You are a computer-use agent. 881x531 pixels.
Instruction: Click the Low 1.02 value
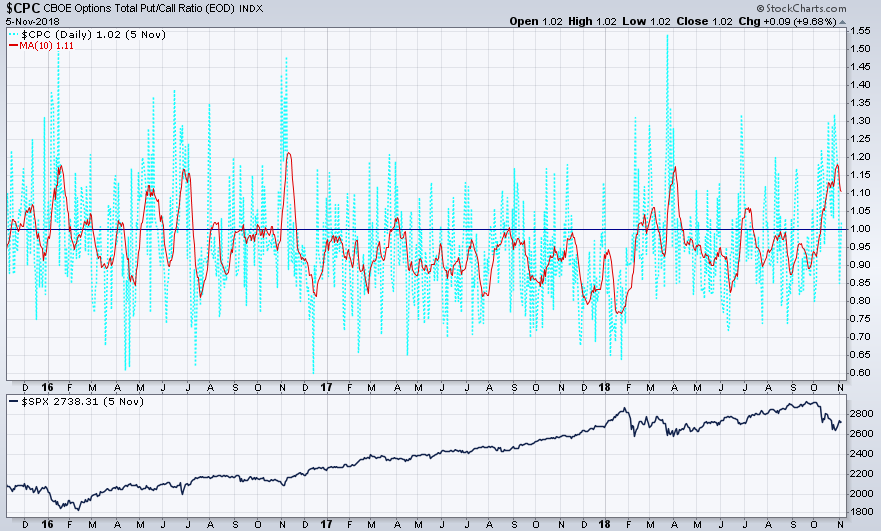click(x=646, y=21)
